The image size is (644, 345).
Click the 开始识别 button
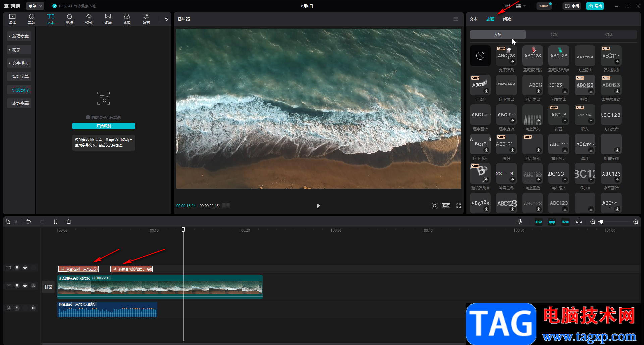[x=104, y=126]
